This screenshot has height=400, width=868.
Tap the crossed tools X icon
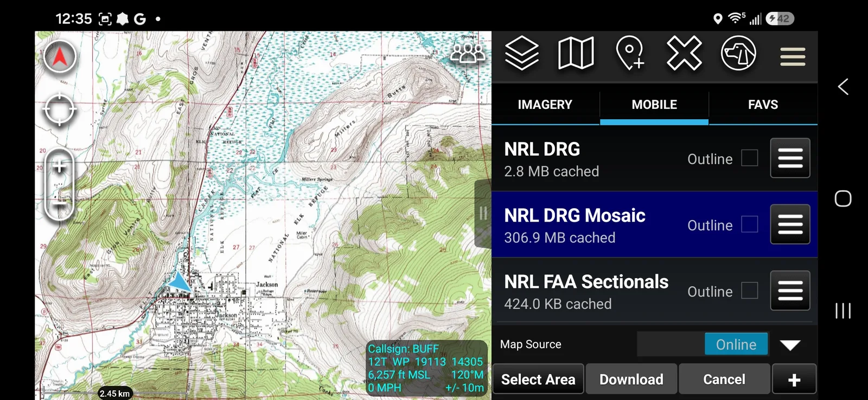coord(684,53)
